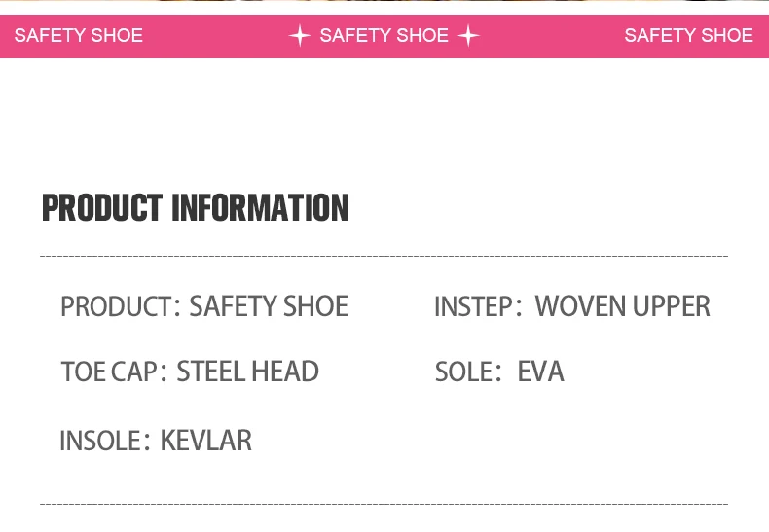769x532 pixels.
Task: Click the right SAFETY SHOE banner text
Action: pyautogui.click(x=688, y=36)
